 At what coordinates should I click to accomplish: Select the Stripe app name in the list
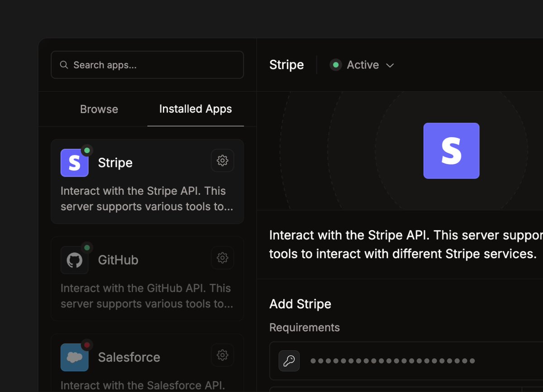115,163
